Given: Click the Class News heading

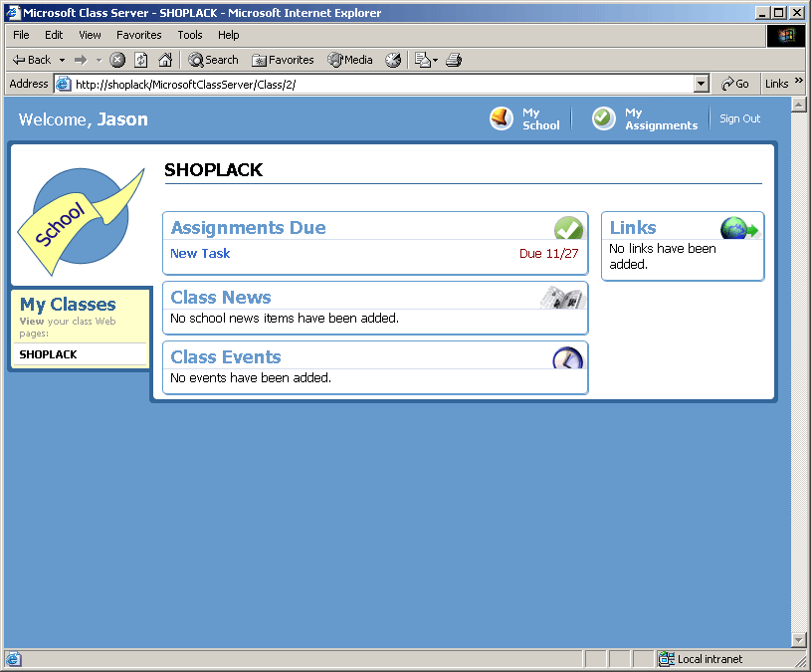Looking at the screenshot, I should pyautogui.click(x=221, y=298).
